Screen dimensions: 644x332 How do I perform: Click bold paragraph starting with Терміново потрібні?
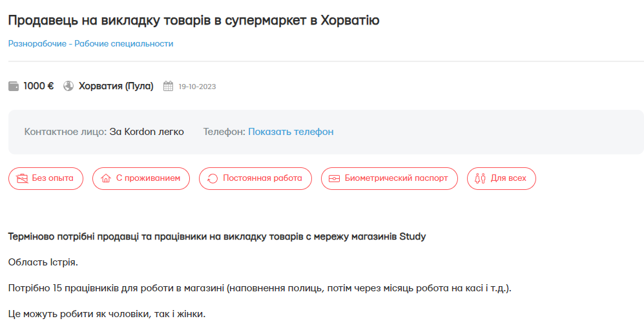coord(217,236)
